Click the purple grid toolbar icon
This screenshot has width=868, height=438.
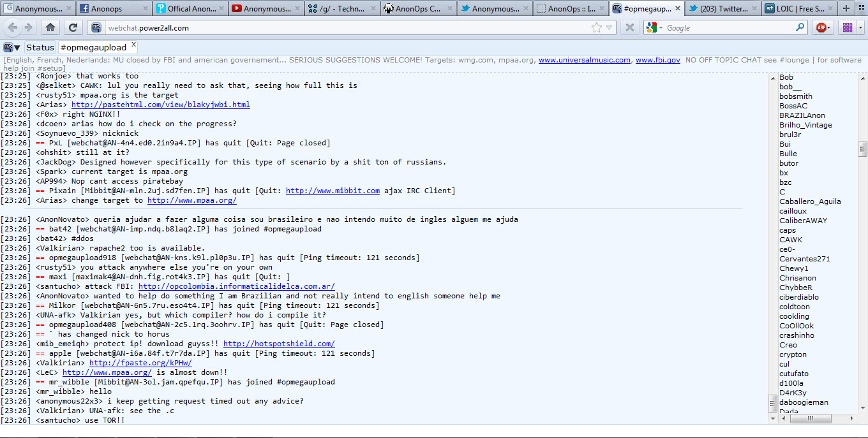pyautogui.click(x=847, y=27)
